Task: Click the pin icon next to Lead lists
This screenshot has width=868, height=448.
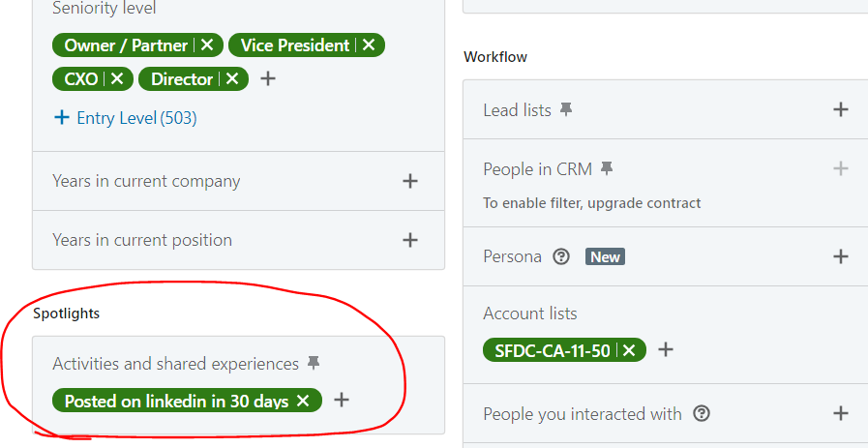Action: [566, 109]
